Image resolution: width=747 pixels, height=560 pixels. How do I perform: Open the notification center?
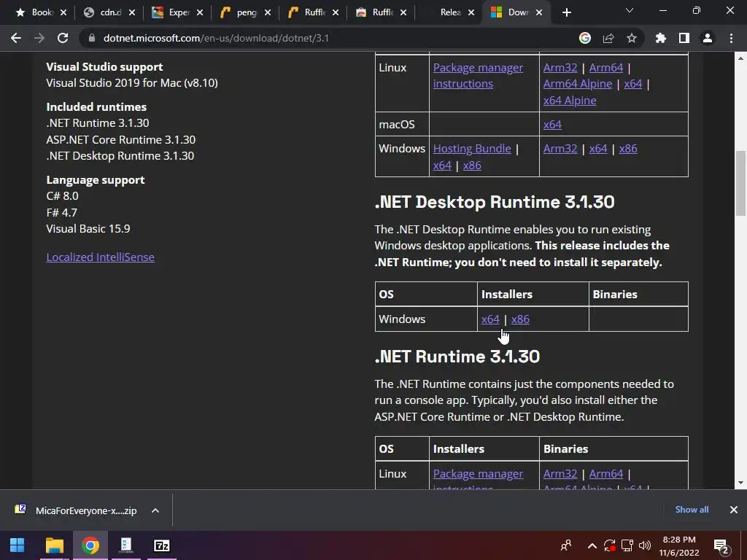tap(721, 546)
